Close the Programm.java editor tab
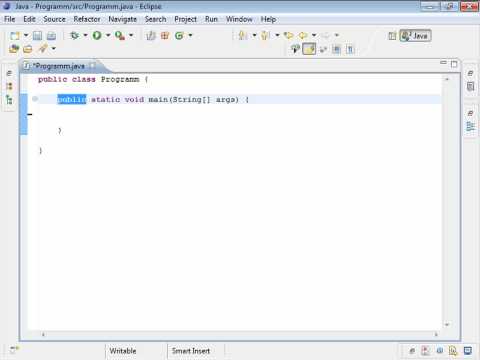 pyautogui.click(x=93, y=66)
